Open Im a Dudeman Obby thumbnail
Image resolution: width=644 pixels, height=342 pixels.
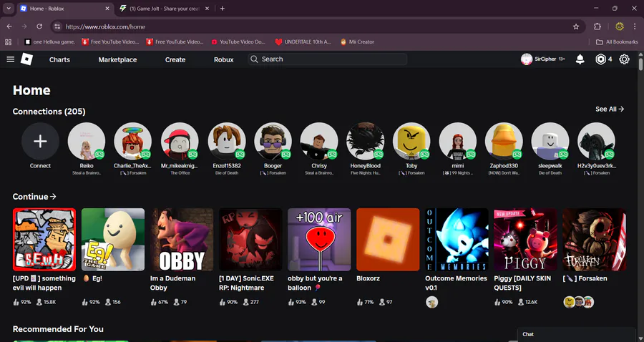tap(182, 240)
